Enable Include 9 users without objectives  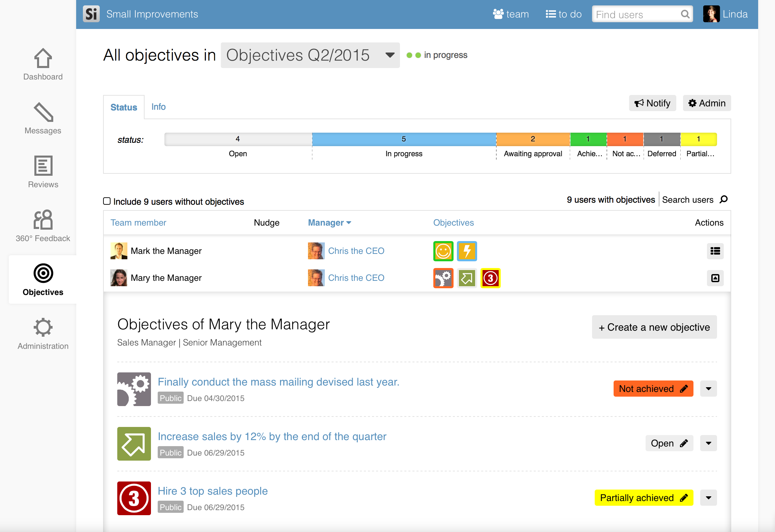click(x=107, y=201)
